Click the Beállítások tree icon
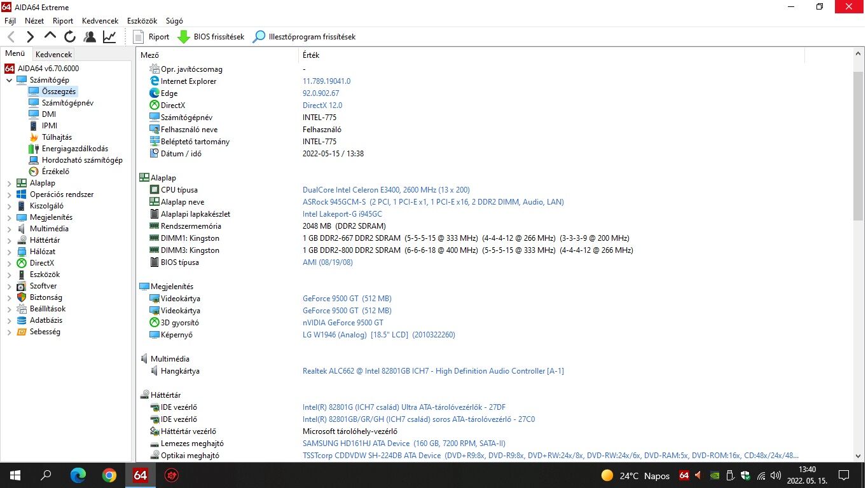Viewport: 868px width, 488px height. (x=22, y=309)
